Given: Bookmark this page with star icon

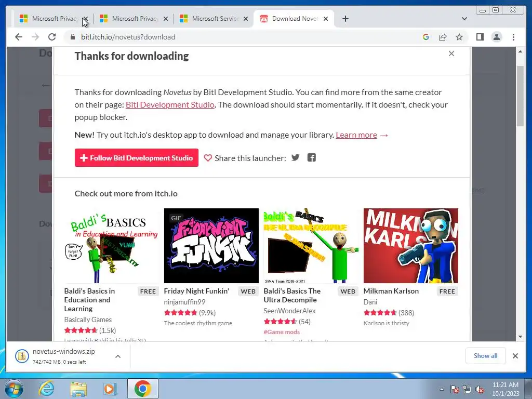Looking at the screenshot, I should pyautogui.click(x=459, y=37).
